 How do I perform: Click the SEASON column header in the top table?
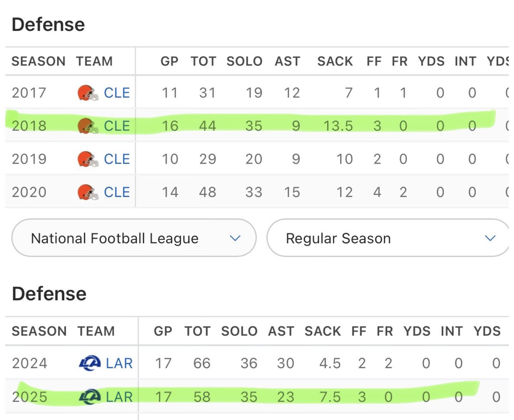click(38, 61)
